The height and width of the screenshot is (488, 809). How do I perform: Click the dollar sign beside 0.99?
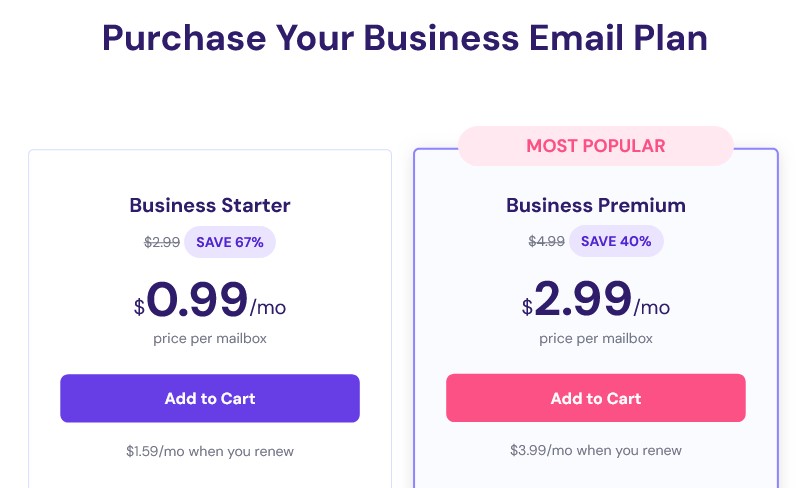[139, 307]
